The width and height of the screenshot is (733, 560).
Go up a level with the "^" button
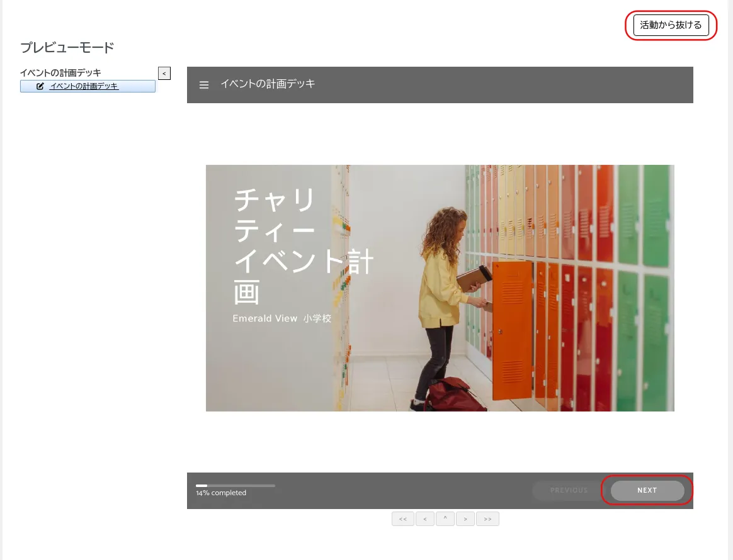tap(445, 519)
